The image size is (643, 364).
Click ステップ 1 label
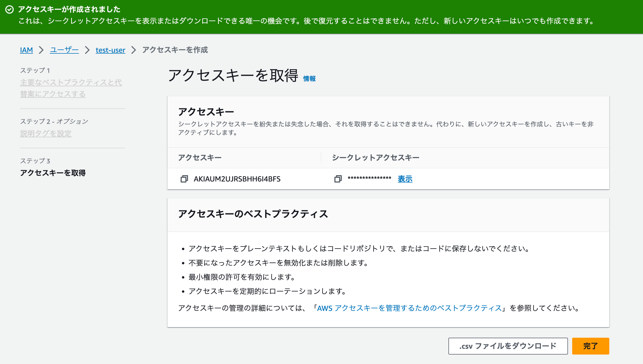(x=35, y=70)
